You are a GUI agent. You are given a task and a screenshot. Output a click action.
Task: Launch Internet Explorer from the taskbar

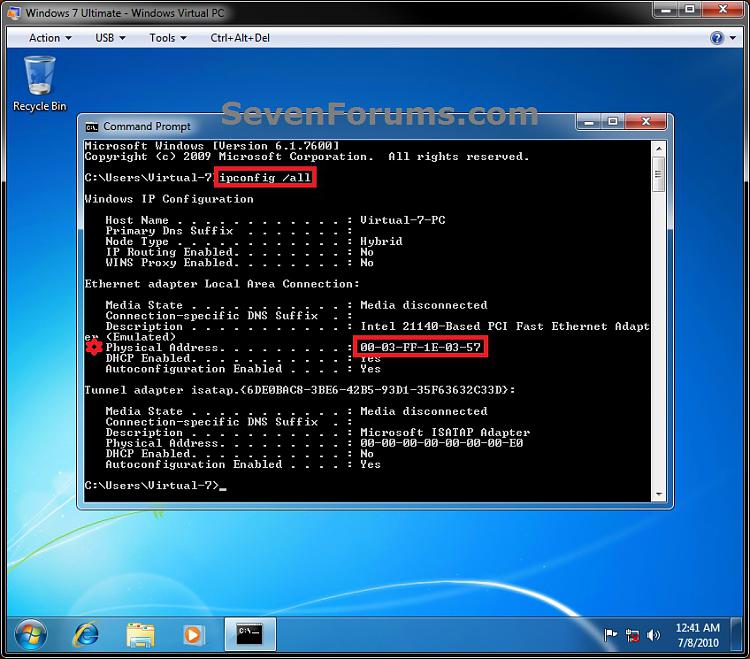[86, 635]
